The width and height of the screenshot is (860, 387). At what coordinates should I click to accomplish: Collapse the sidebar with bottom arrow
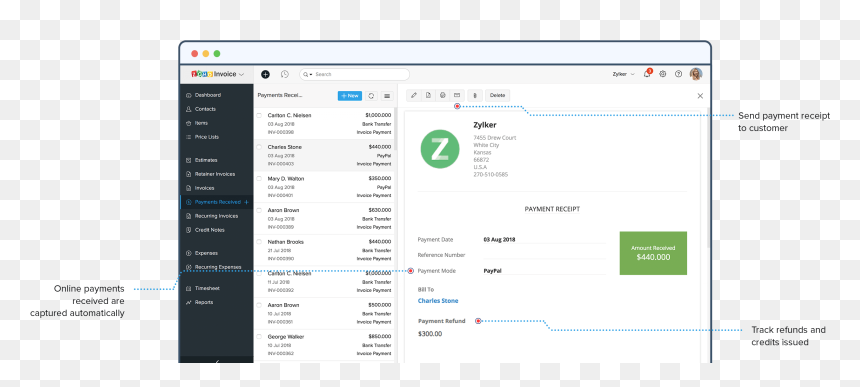point(216,361)
